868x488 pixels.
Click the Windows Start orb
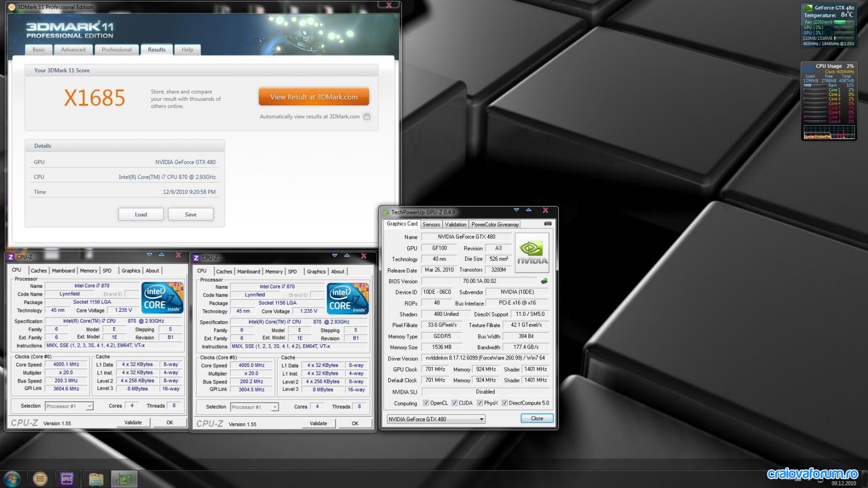(x=12, y=479)
